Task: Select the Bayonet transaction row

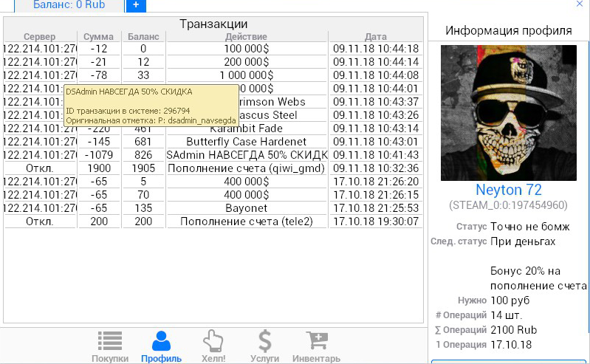Action: coord(247,208)
